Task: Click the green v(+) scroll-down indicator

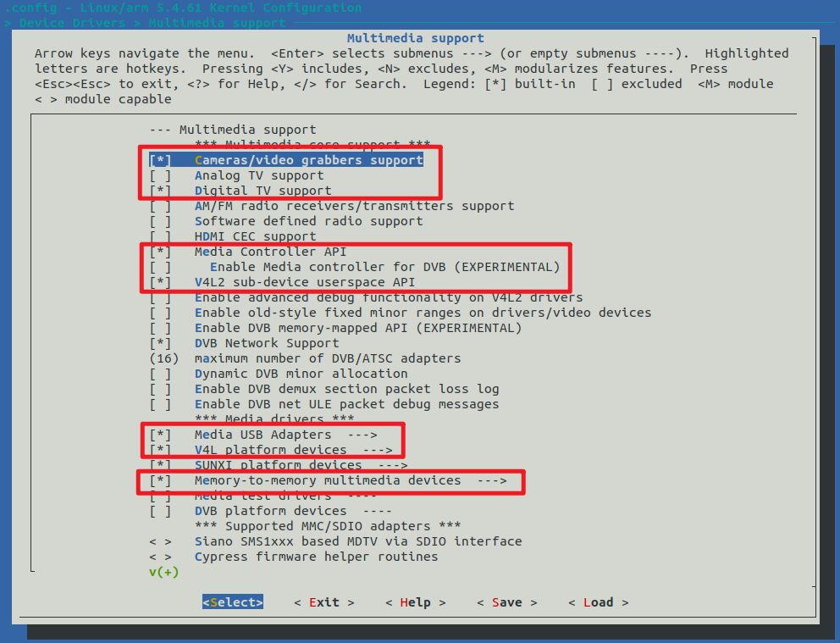Action: [x=163, y=572]
